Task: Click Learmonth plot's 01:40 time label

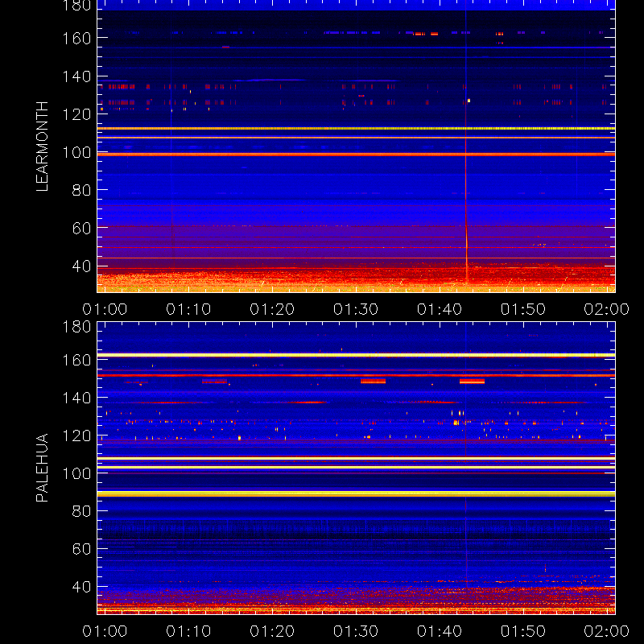Action: point(440,309)
